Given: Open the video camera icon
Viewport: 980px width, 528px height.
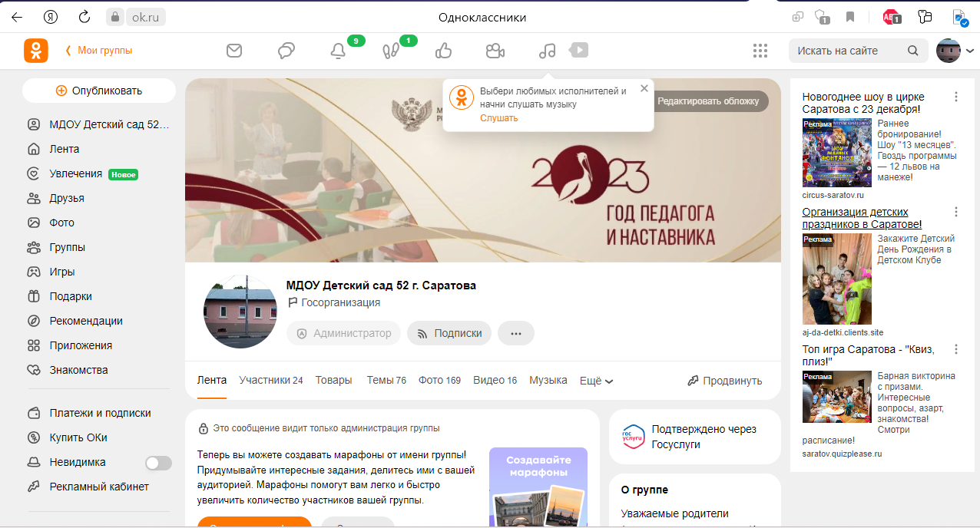Looking at the screenshot, I should tap(495, 51).
